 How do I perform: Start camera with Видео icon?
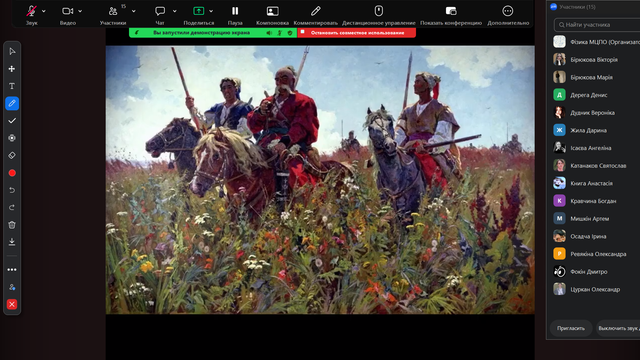pos(67,11)
